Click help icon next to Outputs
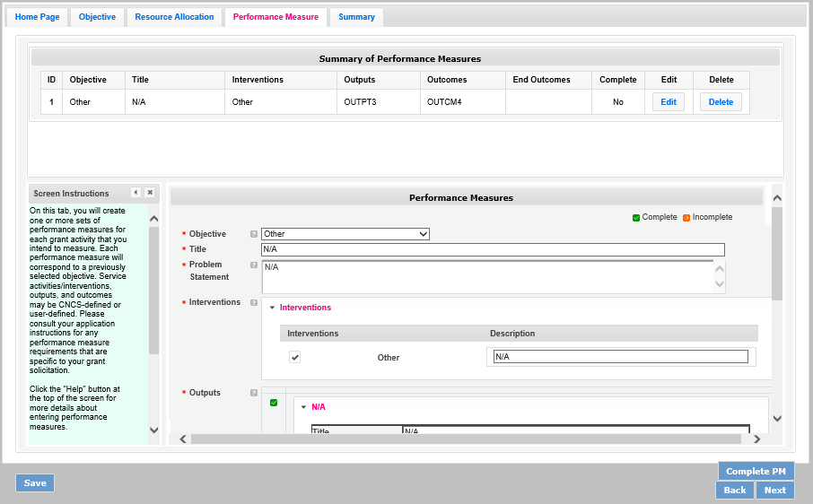Image resolution: width=813 pixels, height=504 pixels. pyautogui.click(x=254, y=393)
